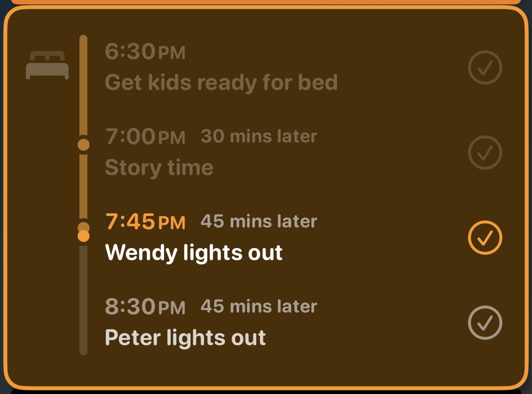Tap the 7:00 PM time label
This screenshot has height=394, width=532.
(145, 137)
